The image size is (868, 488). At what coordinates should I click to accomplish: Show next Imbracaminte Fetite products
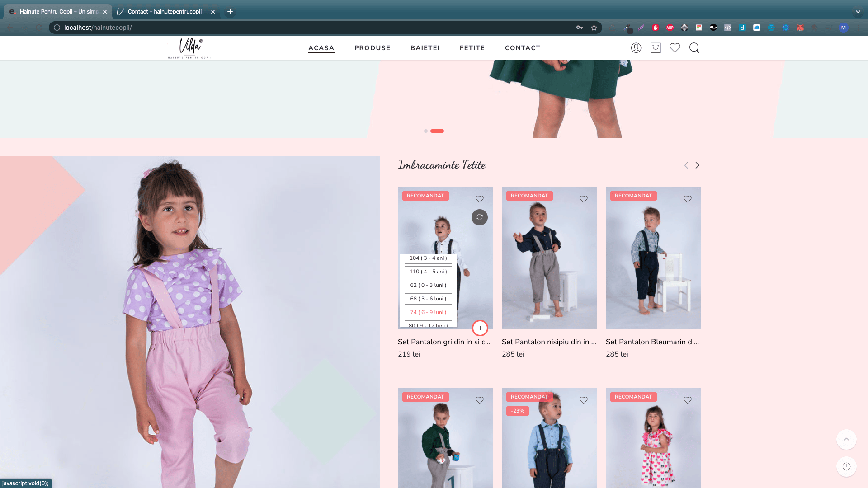pos(697,165)
